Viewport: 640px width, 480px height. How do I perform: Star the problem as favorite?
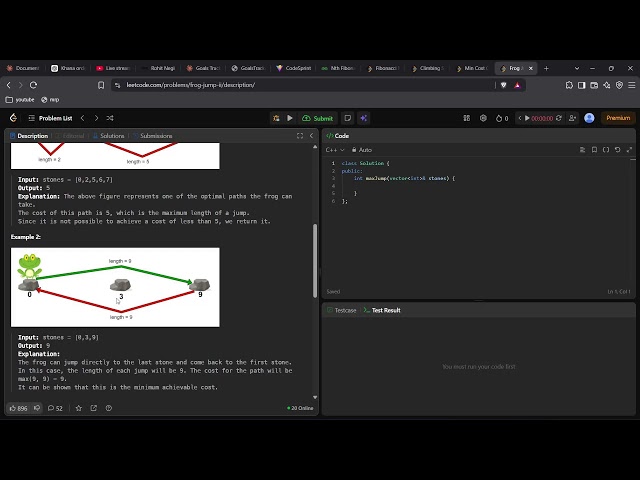click(79, 408)
